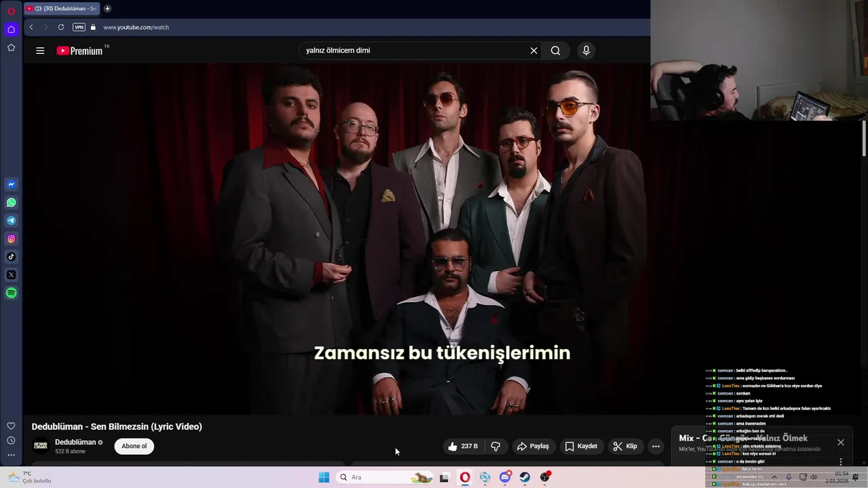868x488 pixels.
Task: Open Windows weather widget 7°C
Action: [x=28, y=477]
